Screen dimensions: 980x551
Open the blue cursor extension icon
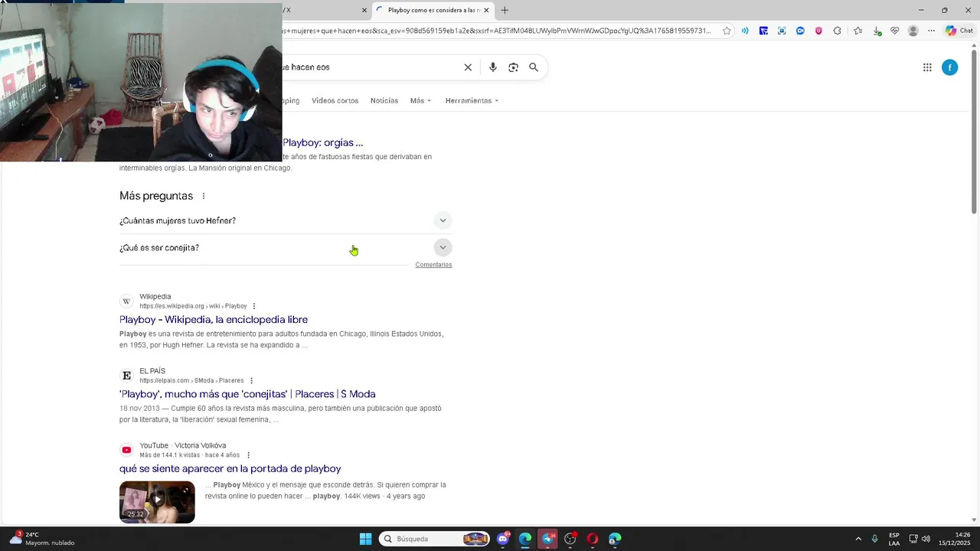pos(763,31)
